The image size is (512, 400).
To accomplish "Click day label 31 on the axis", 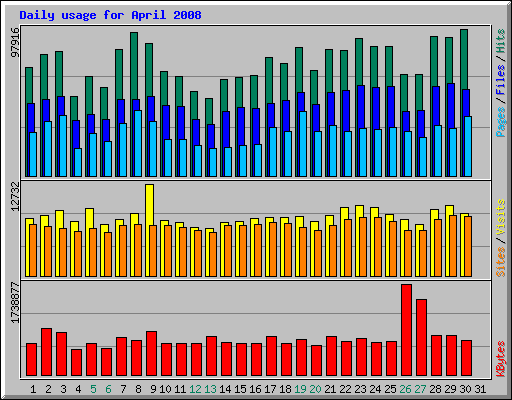I will tap(480, 389).
